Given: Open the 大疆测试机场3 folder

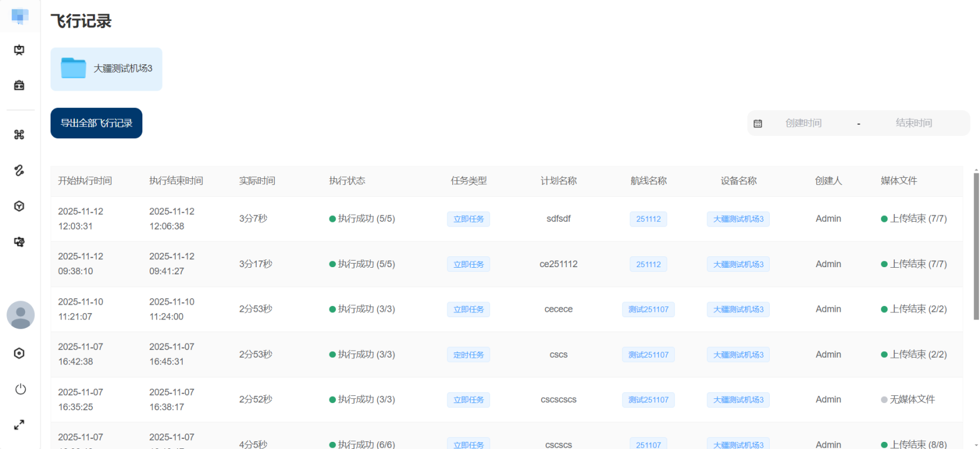Looking at the screenshot, I should pyautogui.click(x=106, y=69).
